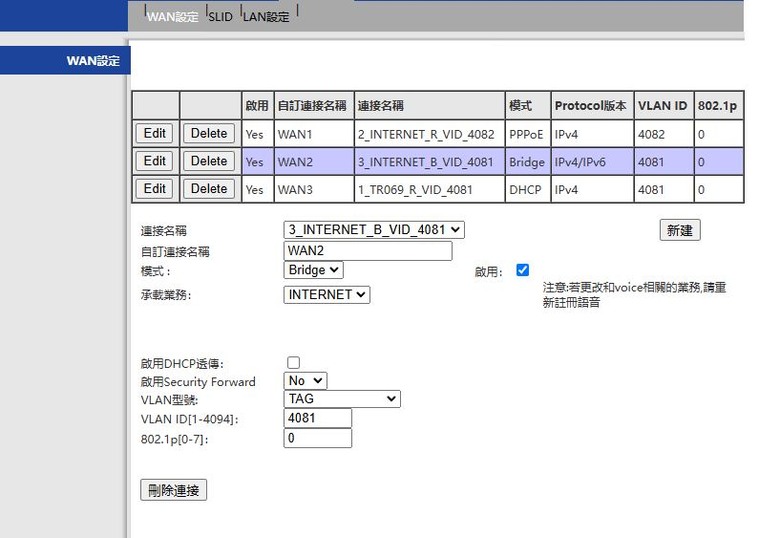The height and width of the screenshot is (538, 780).
Task: Click the 自訂連接名稱 column header
Action: (314, 105)
